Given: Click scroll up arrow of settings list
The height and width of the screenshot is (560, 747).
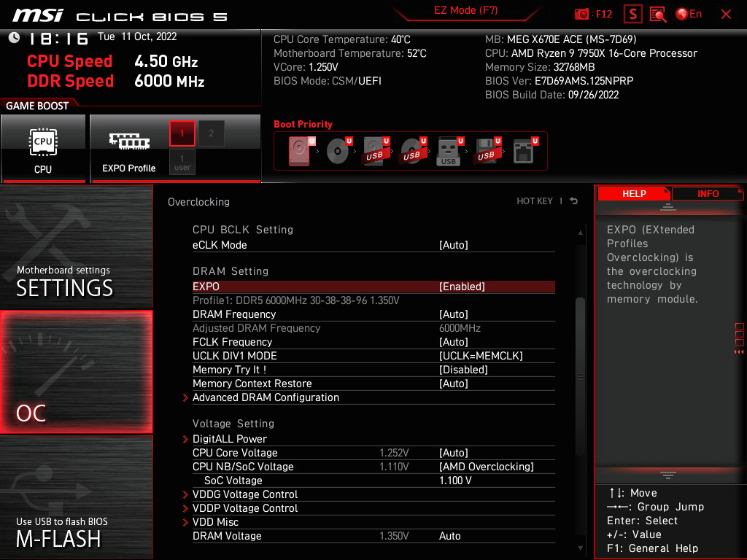Looking at the screenshot, I should pos(580,233).
